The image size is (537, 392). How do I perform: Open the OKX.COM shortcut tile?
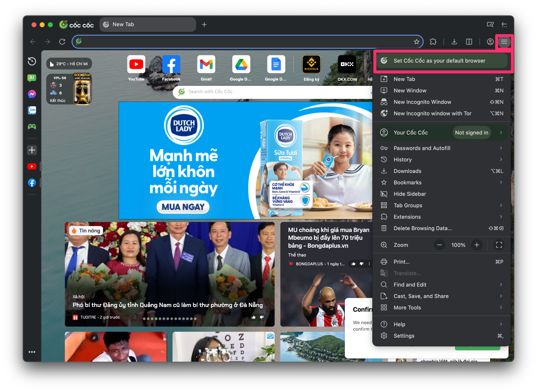pyautogui.click(x=347, y=68)
